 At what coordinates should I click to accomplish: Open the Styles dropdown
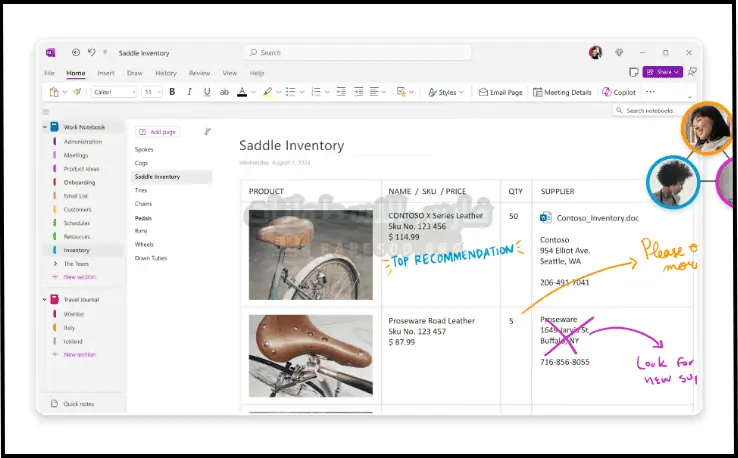445,92
